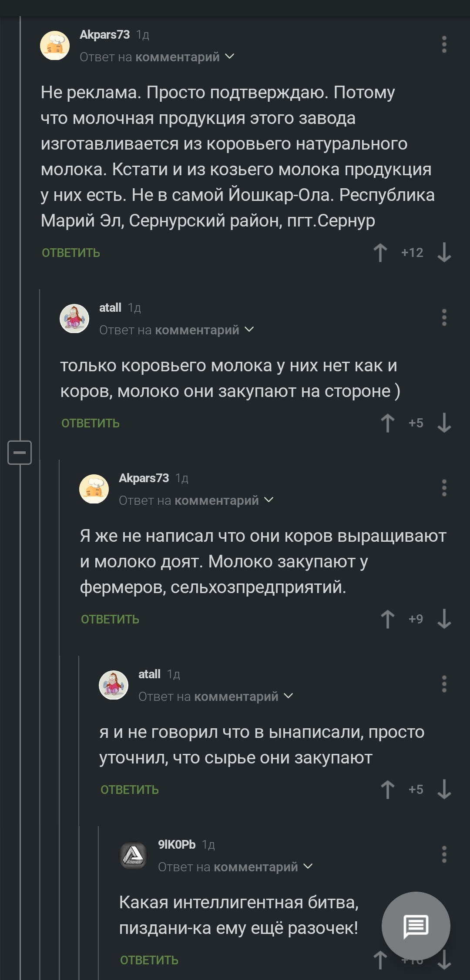Downvote the reply rated +9
Screen dimensions: 470x980
(444, 619)
